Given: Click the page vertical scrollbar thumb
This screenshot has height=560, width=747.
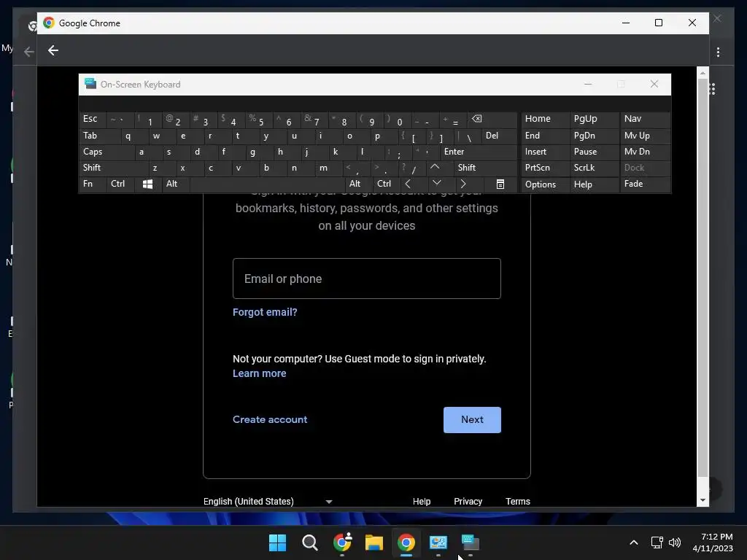Looking at the screenshot, I should tap(703, 278).
